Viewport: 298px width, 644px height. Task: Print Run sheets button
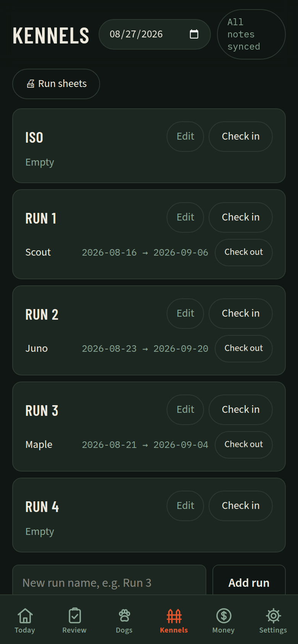tap(56, 84)
